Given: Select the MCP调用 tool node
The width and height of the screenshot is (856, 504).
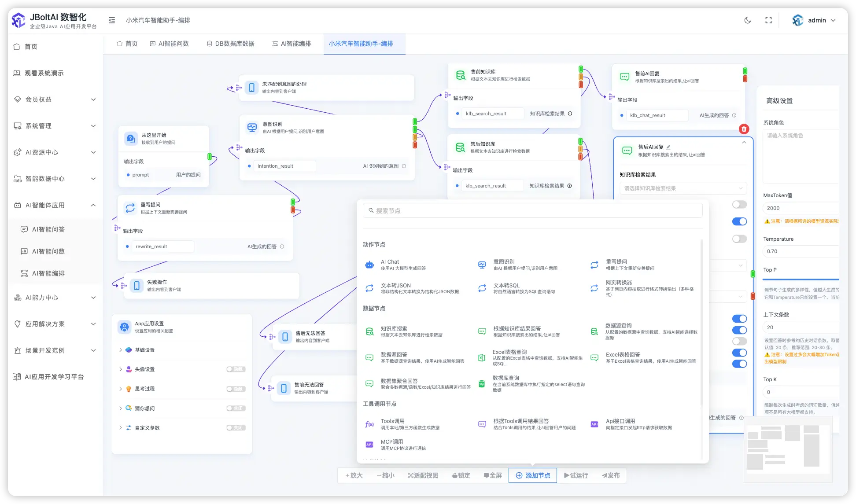Looking at the screenshot, I should (392, 444).
